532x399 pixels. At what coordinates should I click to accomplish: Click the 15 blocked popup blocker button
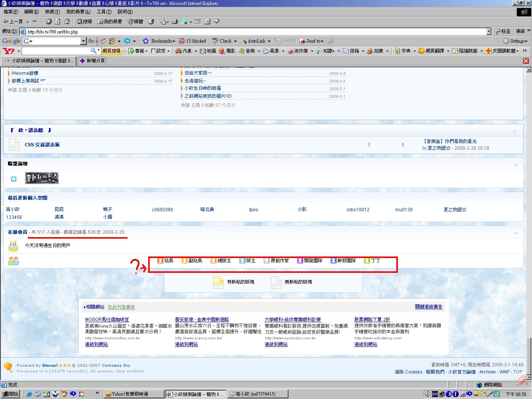193,41
